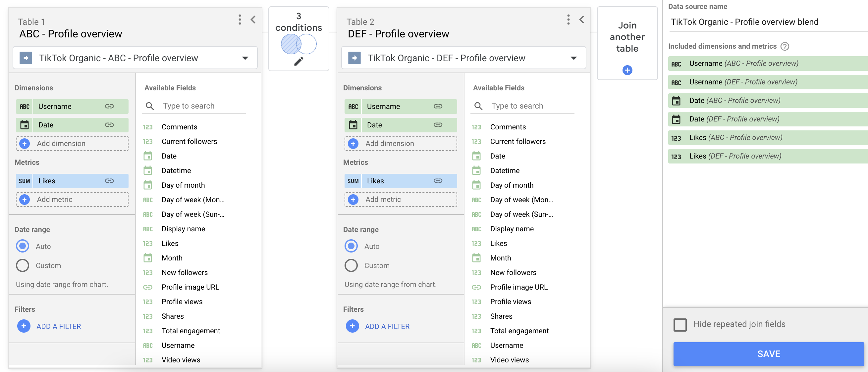The width and height of the screenshot is (868, 372).
Task: Select Auto date range in Table 1
Action: coord(23,246)
